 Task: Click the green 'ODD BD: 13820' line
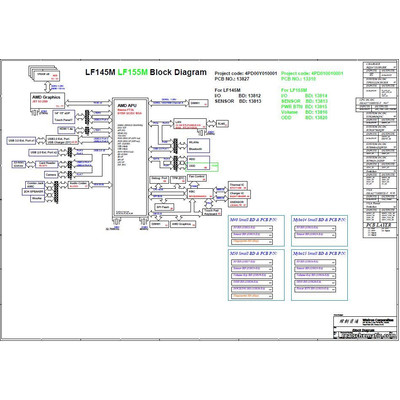304,118
